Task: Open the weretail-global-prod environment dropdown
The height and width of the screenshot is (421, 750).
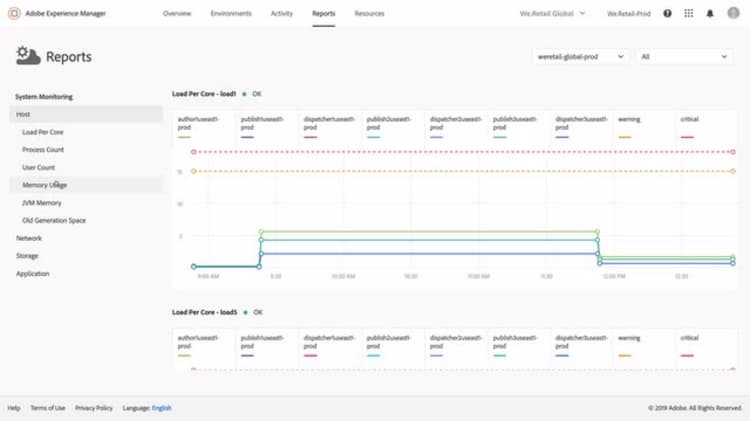Action: (581, 56)
